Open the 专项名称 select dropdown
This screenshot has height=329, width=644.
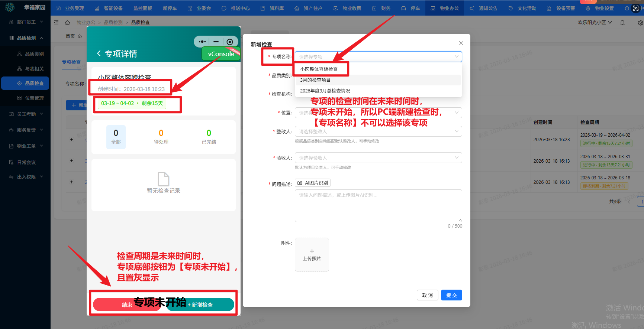[379, 56]
